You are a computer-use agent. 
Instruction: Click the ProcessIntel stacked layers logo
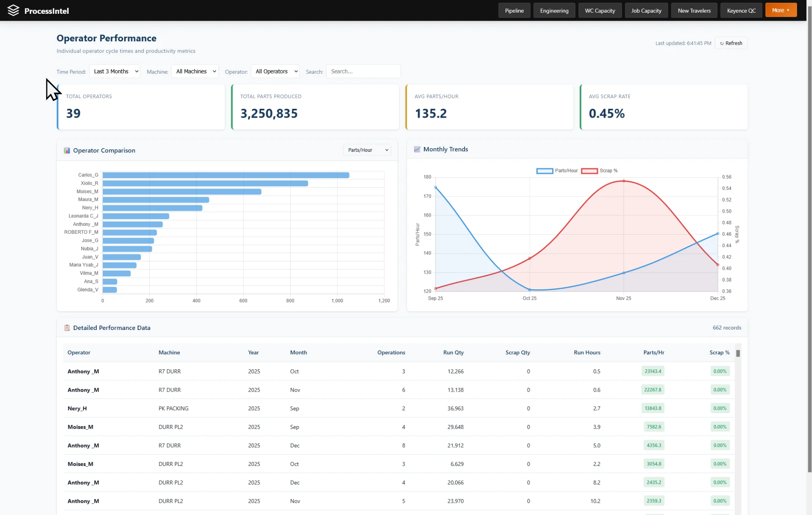coord(13,11)
